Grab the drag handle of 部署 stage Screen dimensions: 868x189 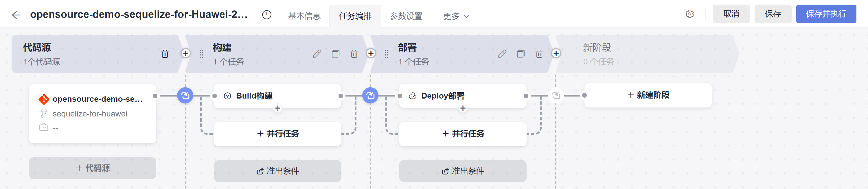387,54
